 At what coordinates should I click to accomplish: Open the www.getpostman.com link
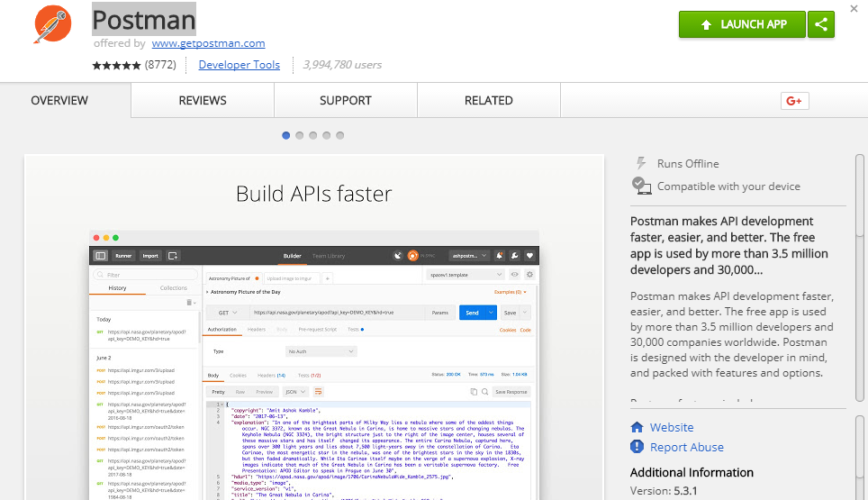pyautogui.click(x=208, y=43)
